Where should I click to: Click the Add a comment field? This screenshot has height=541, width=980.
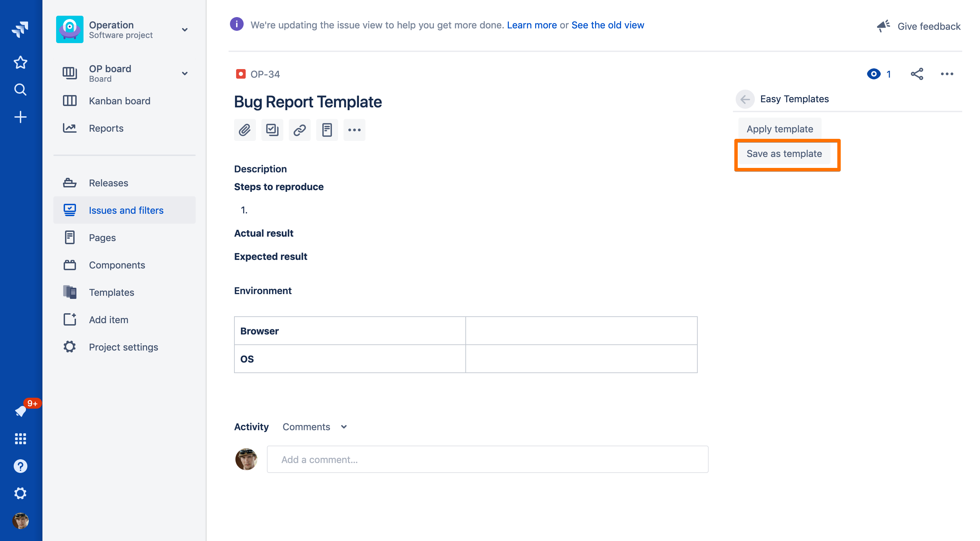pyautogui.click(x=487, y=459)
